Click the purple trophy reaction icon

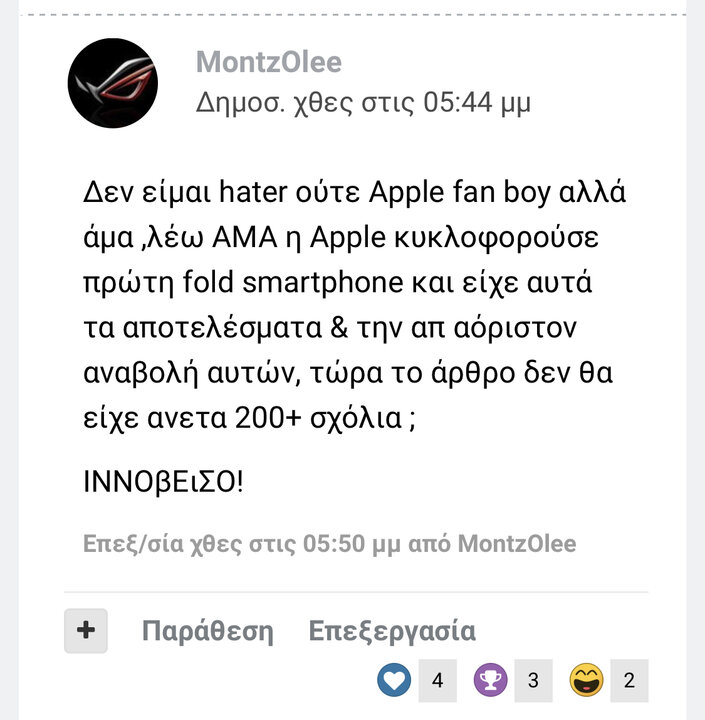coord(491,680)
